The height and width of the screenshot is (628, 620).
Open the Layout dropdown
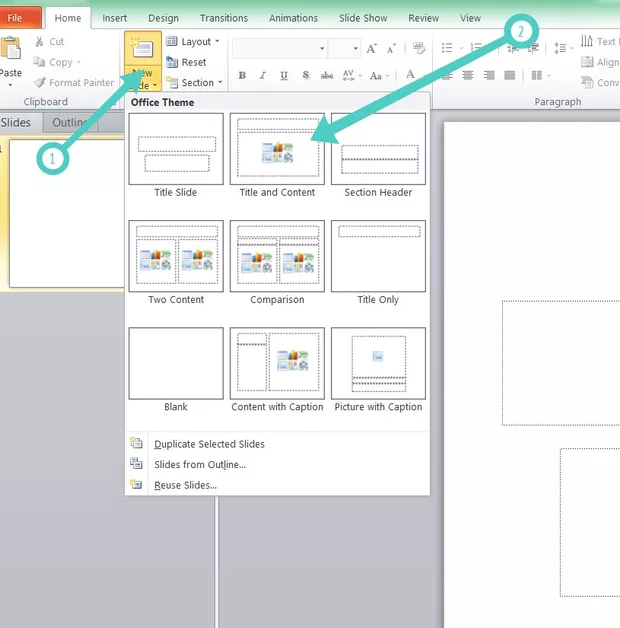coord(194,42)
